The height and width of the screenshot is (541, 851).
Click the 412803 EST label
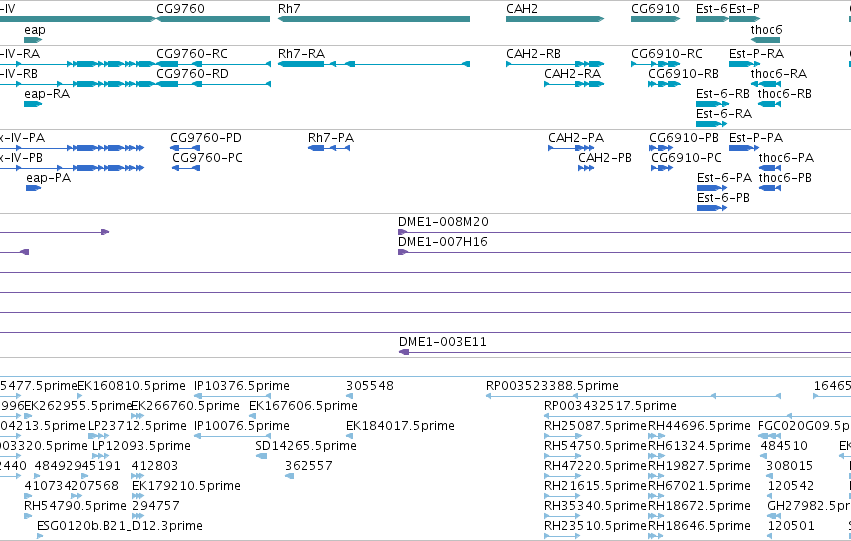pyautogui.click(x=155, y=466)
